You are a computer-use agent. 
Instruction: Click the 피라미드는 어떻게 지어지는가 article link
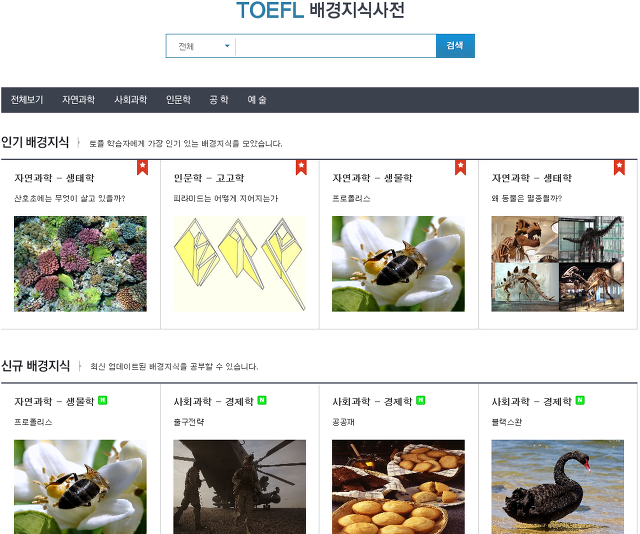tap(225, 198)
